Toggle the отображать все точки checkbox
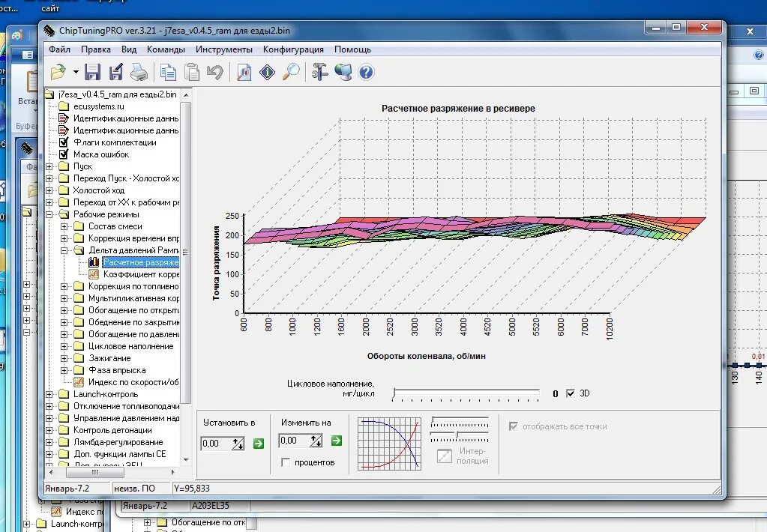This screenshot has width=767, height=532. (x=513, y=426)
